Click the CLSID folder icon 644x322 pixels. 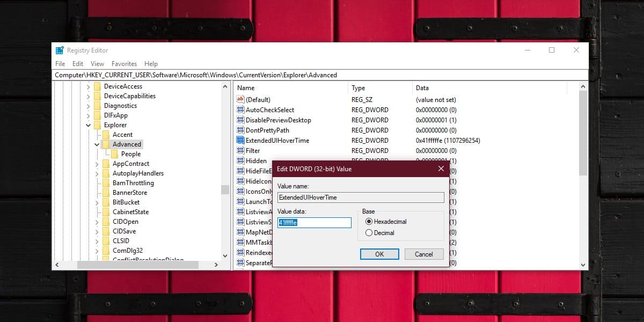(106, 241)
